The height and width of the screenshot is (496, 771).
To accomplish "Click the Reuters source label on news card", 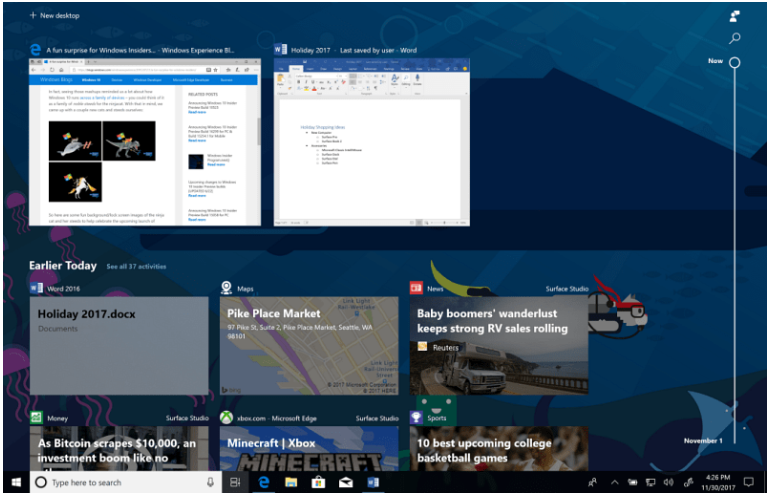I will click(x=445, y=348).
